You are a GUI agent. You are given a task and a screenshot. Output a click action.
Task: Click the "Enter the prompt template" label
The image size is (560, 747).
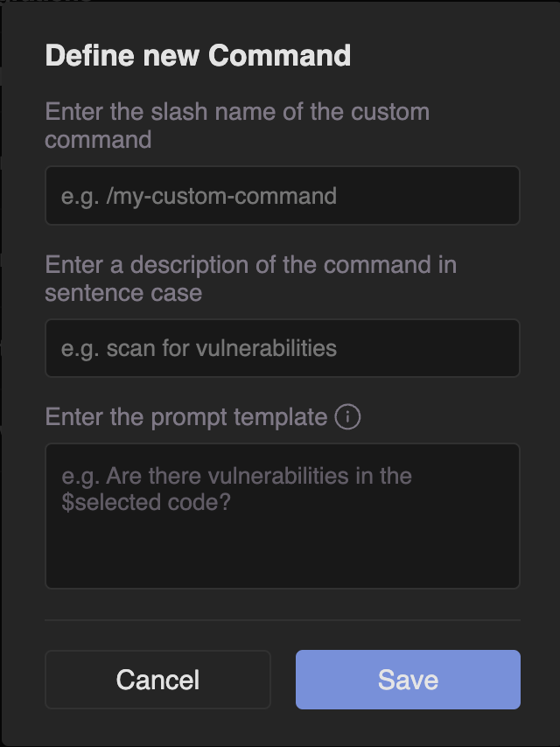185,417
